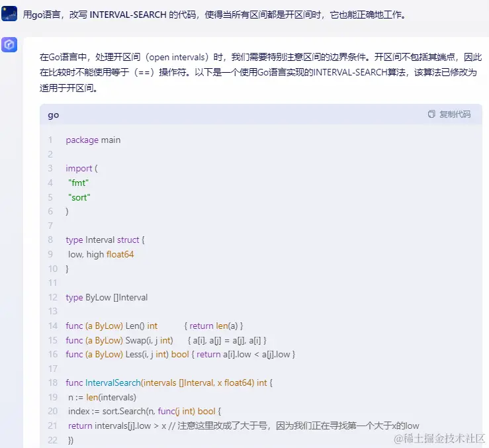This screenshot has height=448, width=489.
Task: Click the 'return intervals[j].low > x' line
Action: click(x=244, y=426)
